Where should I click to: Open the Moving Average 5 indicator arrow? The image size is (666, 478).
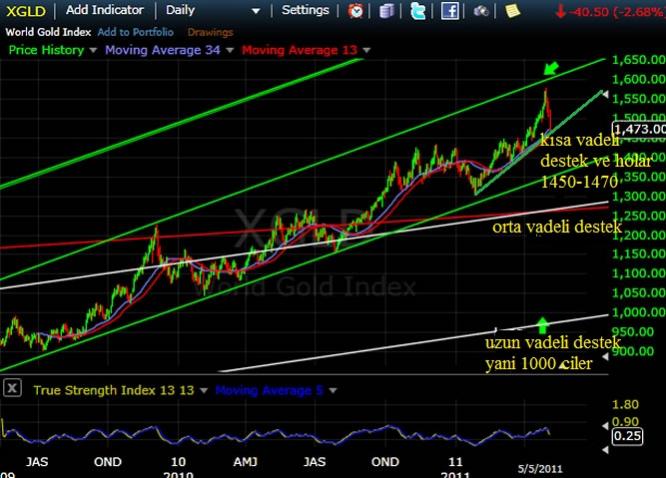[331, 390]
